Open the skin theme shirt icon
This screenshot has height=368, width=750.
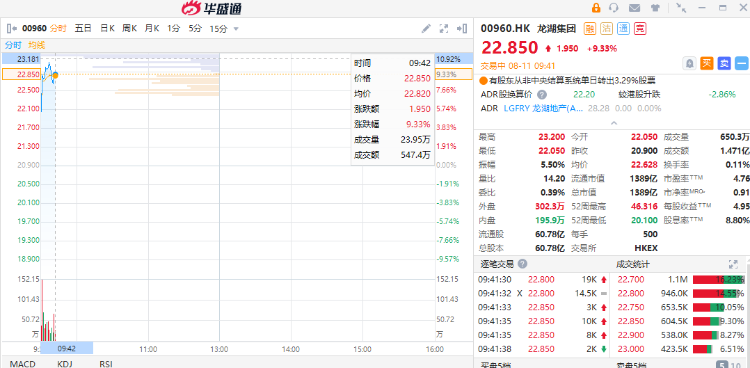(x=655, y=8)
